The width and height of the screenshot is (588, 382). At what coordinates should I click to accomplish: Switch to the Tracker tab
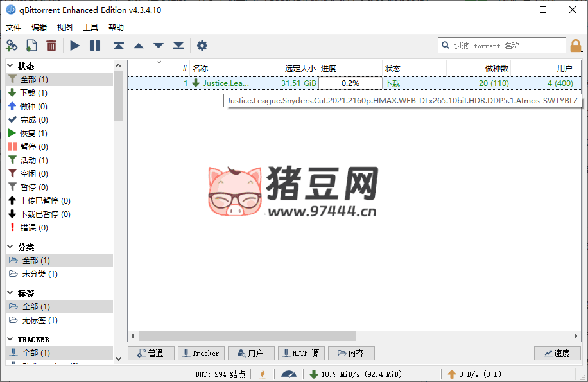coord(201,352)
